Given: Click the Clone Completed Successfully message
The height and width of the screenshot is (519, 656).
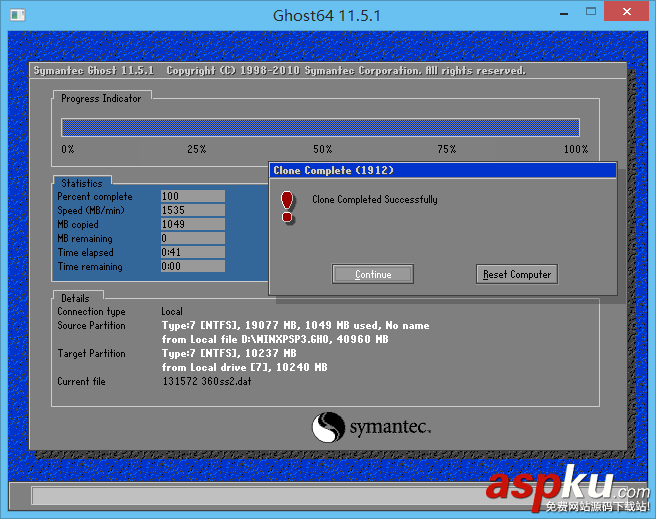Looking at the screenshot, I should tap(375, 199).
